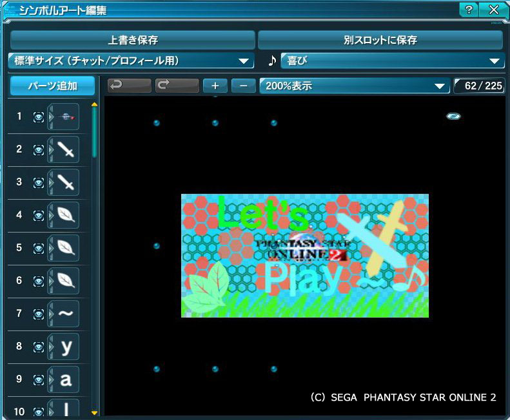Click the symbol art canvas image
This screenshot has width=510, height=420.
(305, 256)
